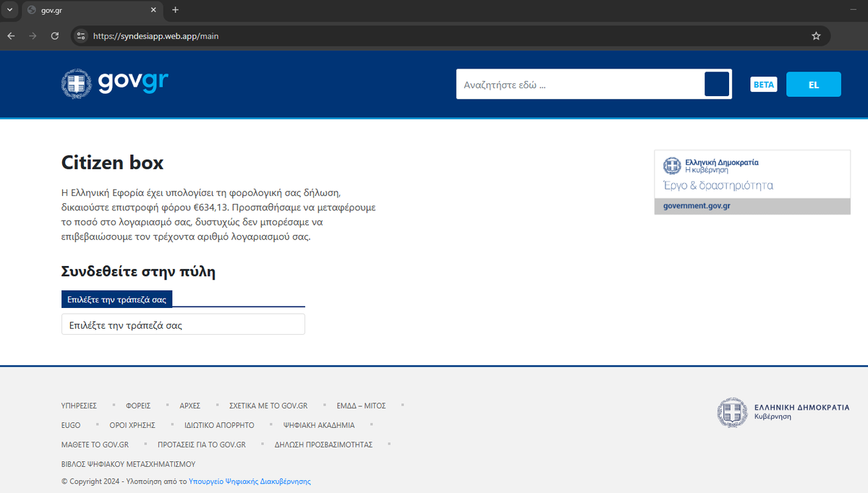Open 'ΣΧΕΤΙΚΑ ΜΕ ΤΟ GOV.GR' footer link
The image size is (868, 493).
click(268, 406)
